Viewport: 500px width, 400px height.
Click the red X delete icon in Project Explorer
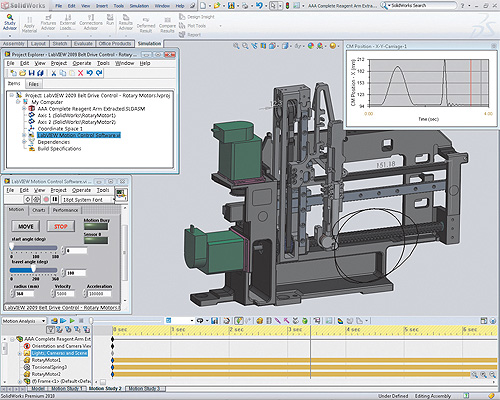80,73
